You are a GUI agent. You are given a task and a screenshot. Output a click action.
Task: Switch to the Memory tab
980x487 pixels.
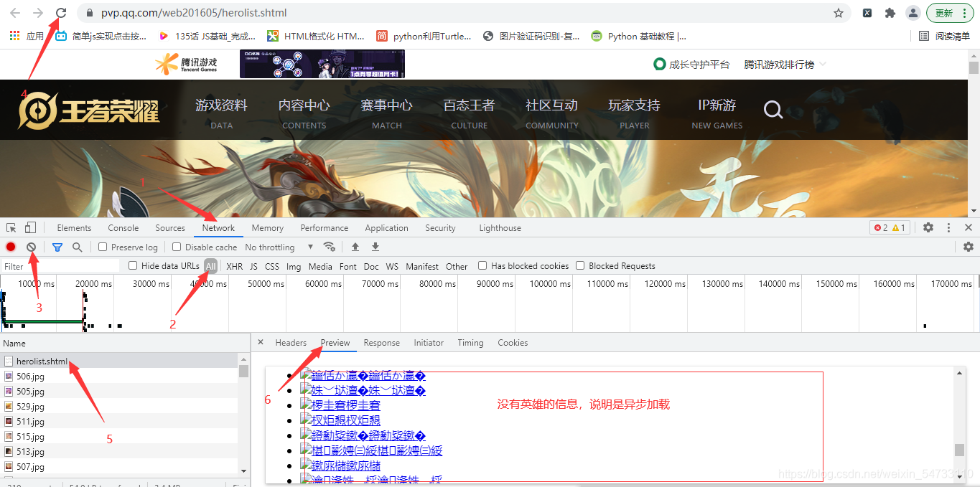pyautogui.click(x=268, y=228)
